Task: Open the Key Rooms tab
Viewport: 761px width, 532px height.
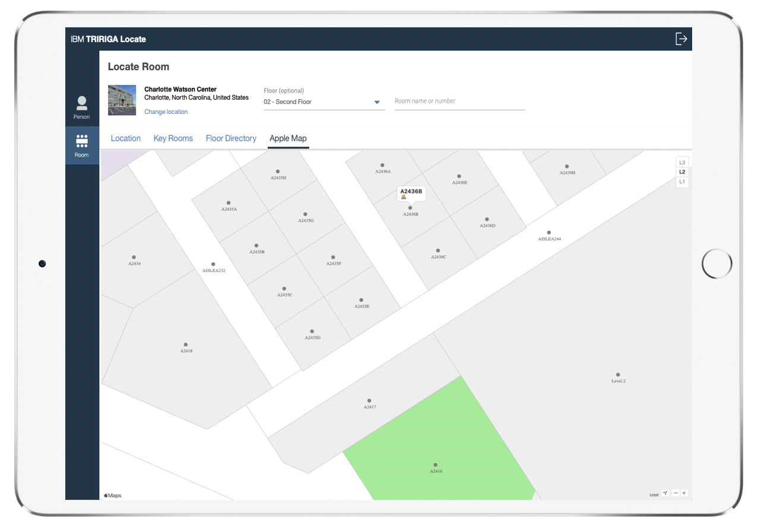Action: point(173,138)
